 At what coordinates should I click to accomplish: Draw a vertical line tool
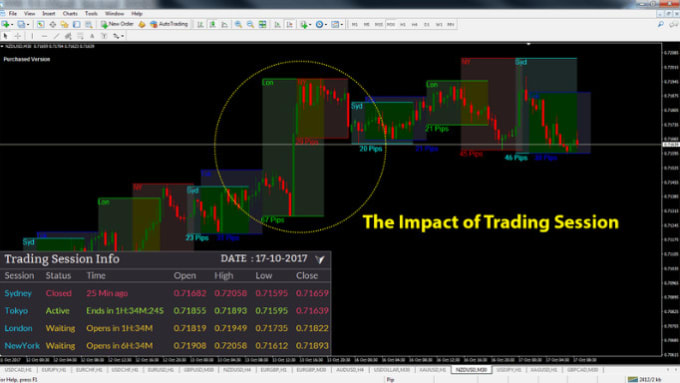(32, 36)
